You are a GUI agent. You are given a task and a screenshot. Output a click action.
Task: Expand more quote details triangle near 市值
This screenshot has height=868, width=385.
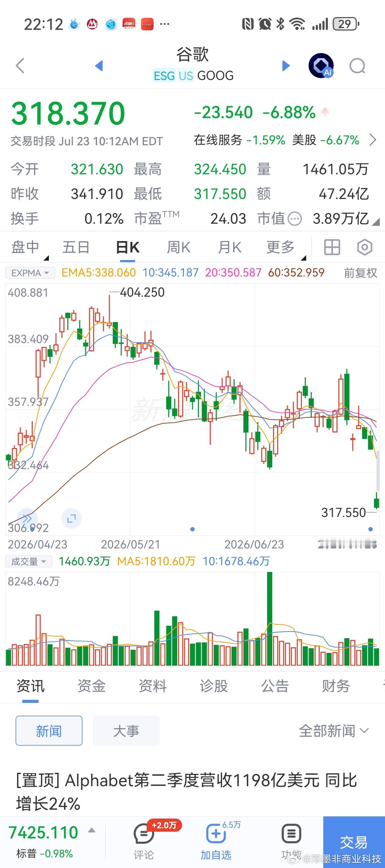click(x=376, y=222)
